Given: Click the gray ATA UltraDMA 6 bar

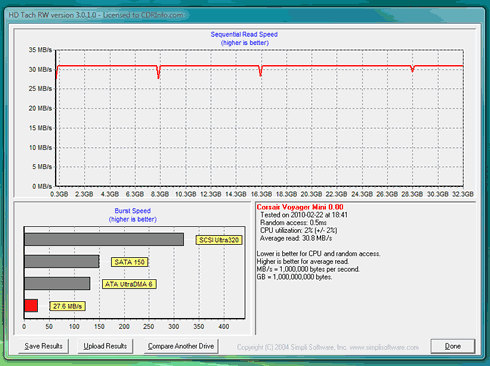Looking at the screenshot, I should pyautogui.click(x=57, y=284).
